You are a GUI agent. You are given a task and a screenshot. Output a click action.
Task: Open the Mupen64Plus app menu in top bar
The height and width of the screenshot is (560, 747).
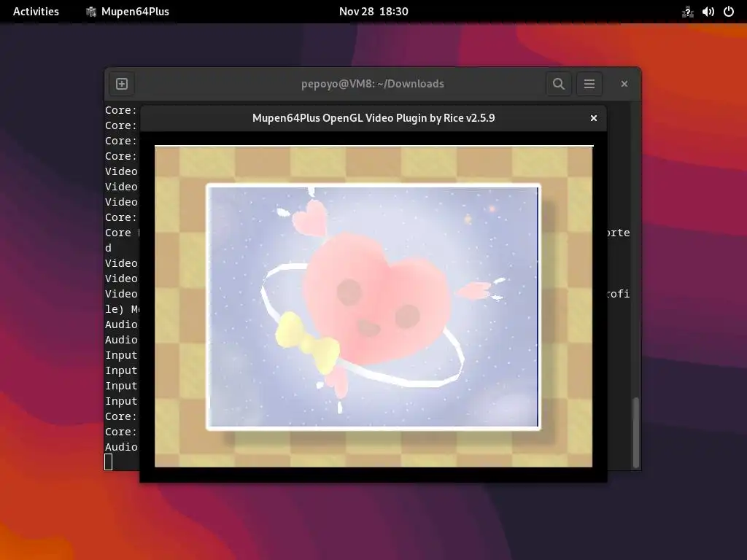(127, 12)
